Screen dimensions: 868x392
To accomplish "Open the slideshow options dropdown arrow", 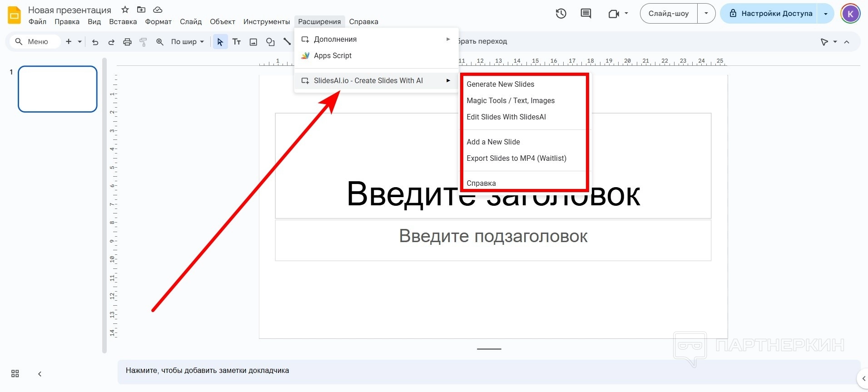I will pos(706,14).
